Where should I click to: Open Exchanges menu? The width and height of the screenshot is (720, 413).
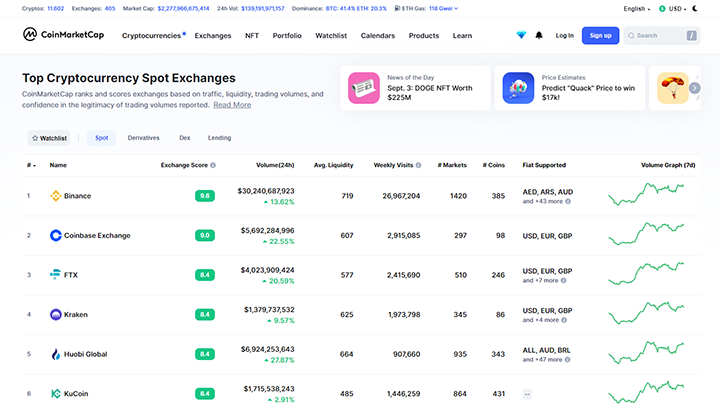pos(213,35)
